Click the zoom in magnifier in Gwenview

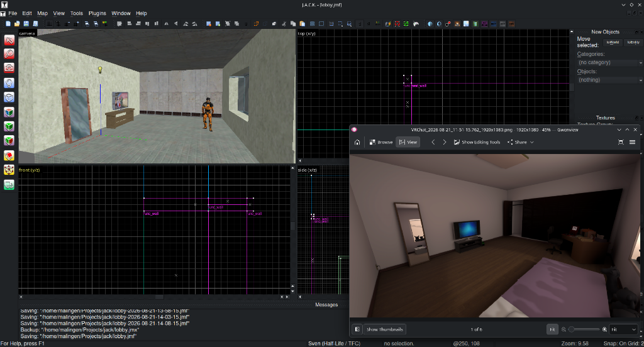(x=604, y=329)
